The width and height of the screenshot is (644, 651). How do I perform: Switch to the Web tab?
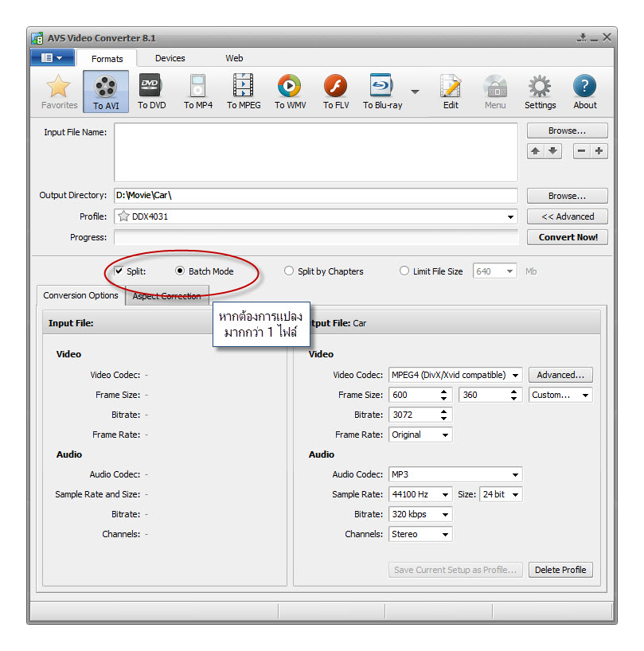pos(234,58)
